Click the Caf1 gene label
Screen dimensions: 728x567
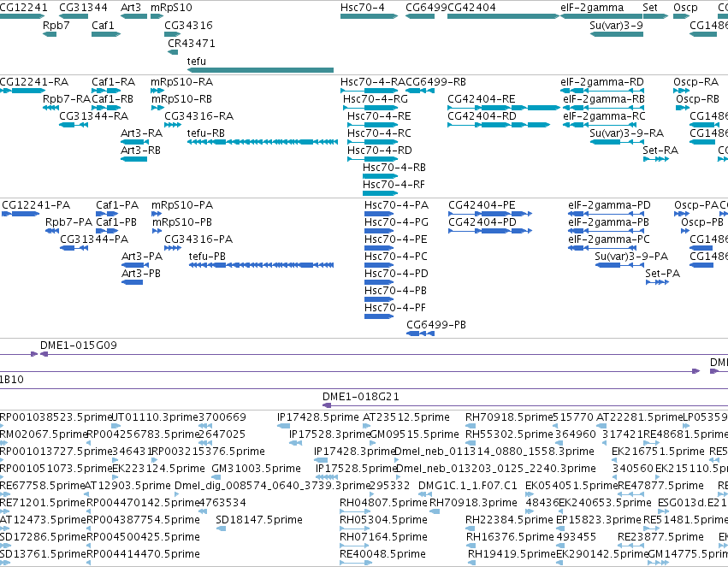103,25
